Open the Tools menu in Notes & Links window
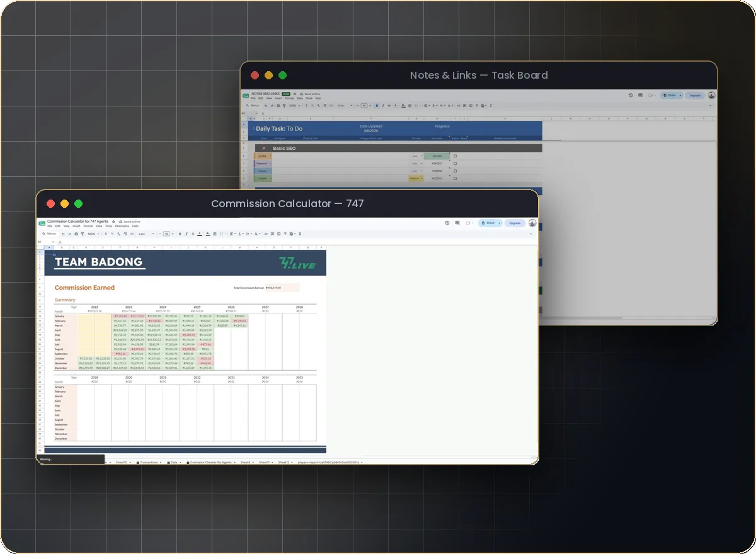 tap(309, 98)
